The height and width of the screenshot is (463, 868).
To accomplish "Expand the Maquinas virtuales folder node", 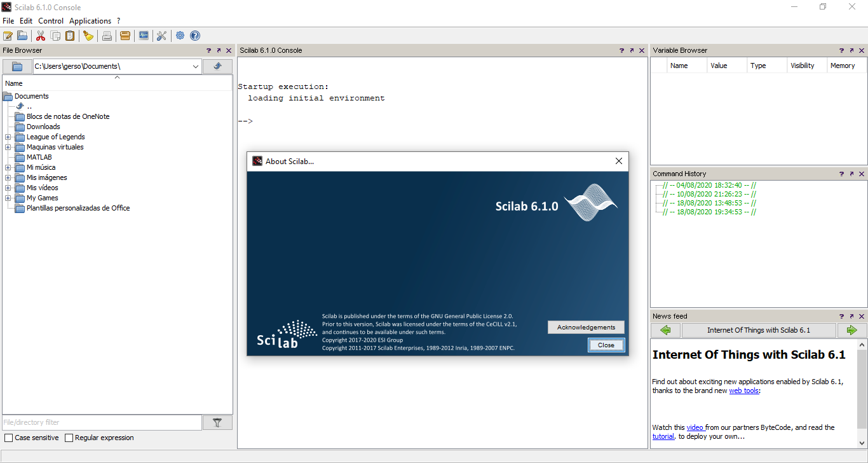I will 8,147.
